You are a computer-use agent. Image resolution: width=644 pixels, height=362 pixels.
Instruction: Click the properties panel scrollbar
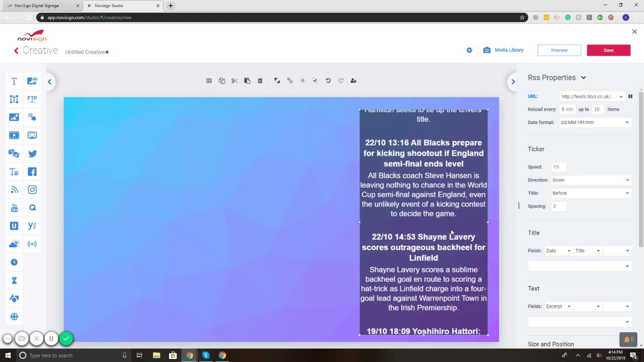pos(641,170)
